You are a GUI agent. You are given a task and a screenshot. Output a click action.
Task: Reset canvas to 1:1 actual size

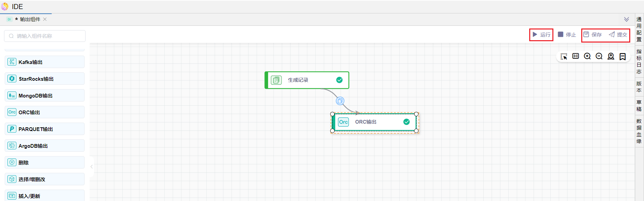pos(576,56)
